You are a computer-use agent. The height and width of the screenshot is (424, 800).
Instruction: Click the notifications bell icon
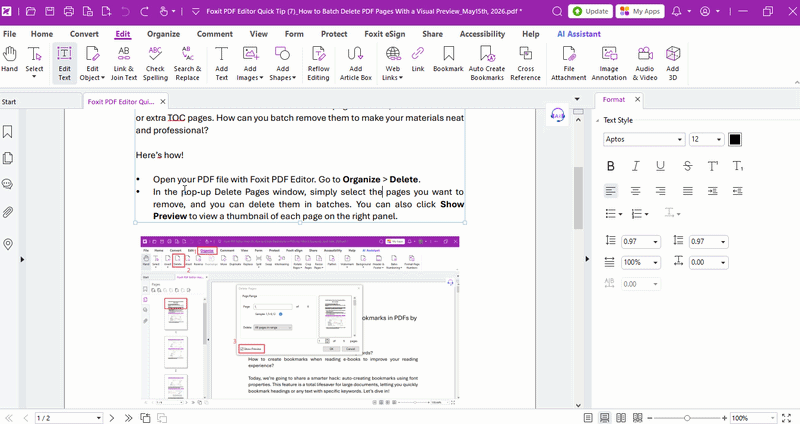point(677,11)
